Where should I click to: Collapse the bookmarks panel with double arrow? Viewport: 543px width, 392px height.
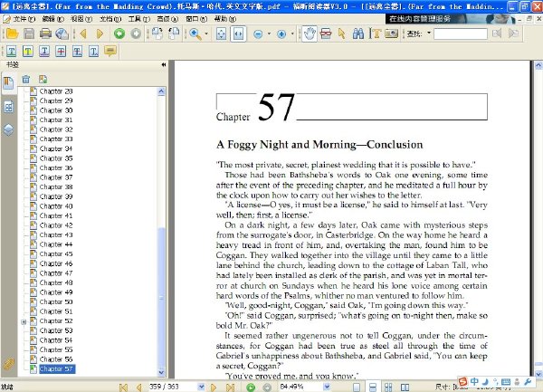pos(164,65)
